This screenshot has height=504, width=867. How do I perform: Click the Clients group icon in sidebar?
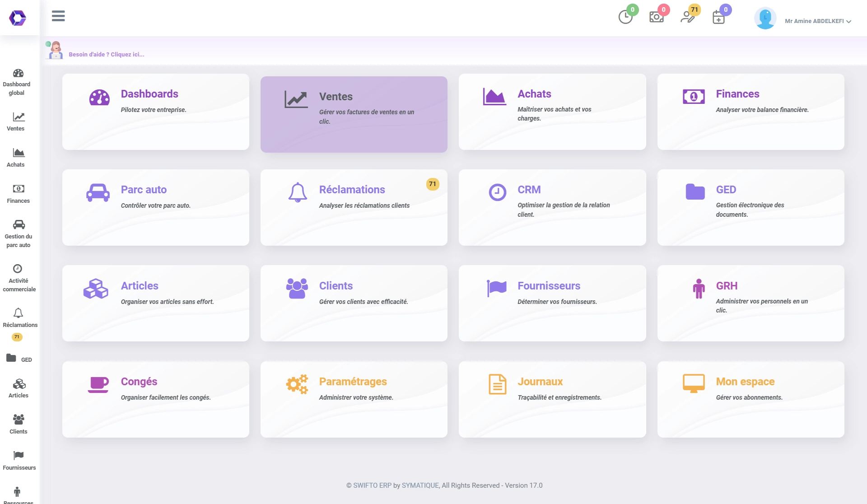point(19,420)
